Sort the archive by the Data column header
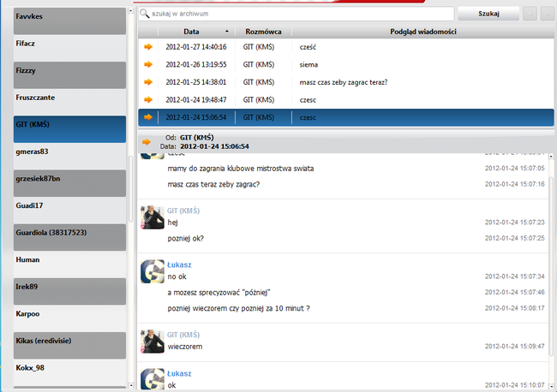Screen dimensions: 557x392 pyautogui.click(x=191, y=31)
